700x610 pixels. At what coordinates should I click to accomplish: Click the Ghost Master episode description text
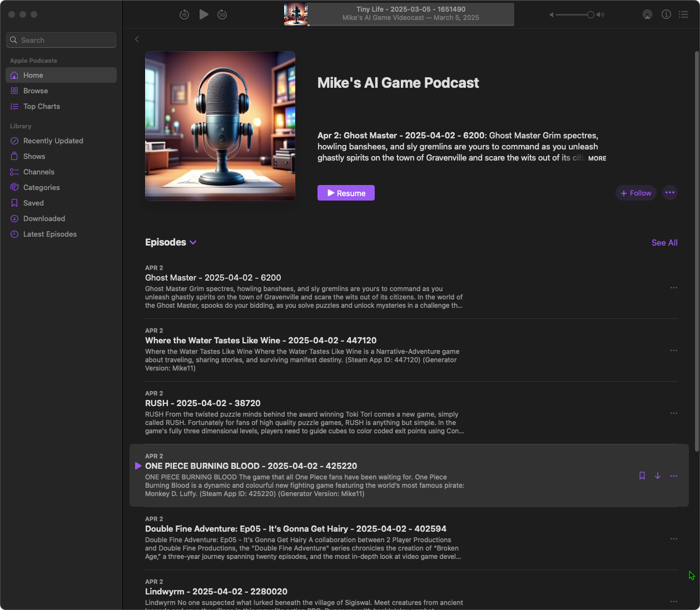pos(304,297)
